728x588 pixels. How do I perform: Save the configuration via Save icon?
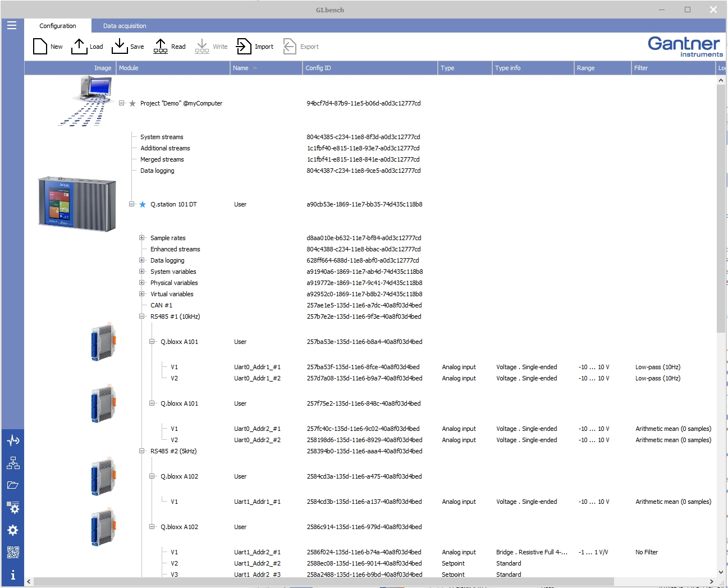pyautogui.click(x=120, y=47)
